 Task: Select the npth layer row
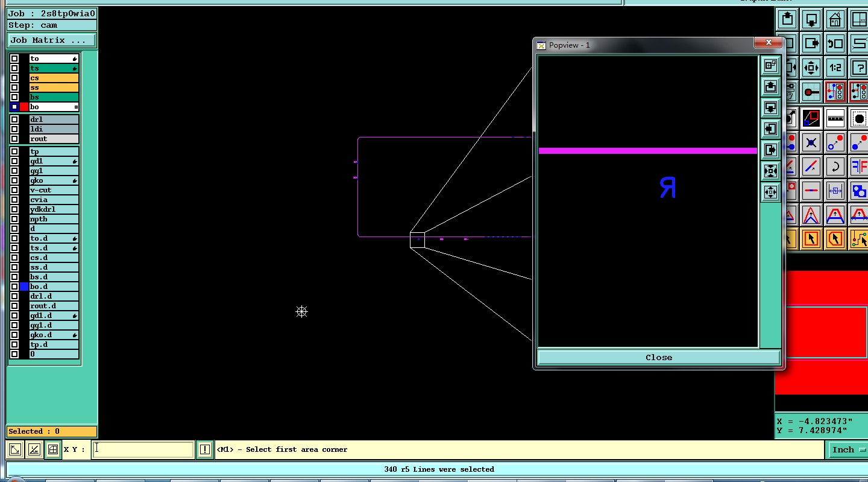pos(54,219)
